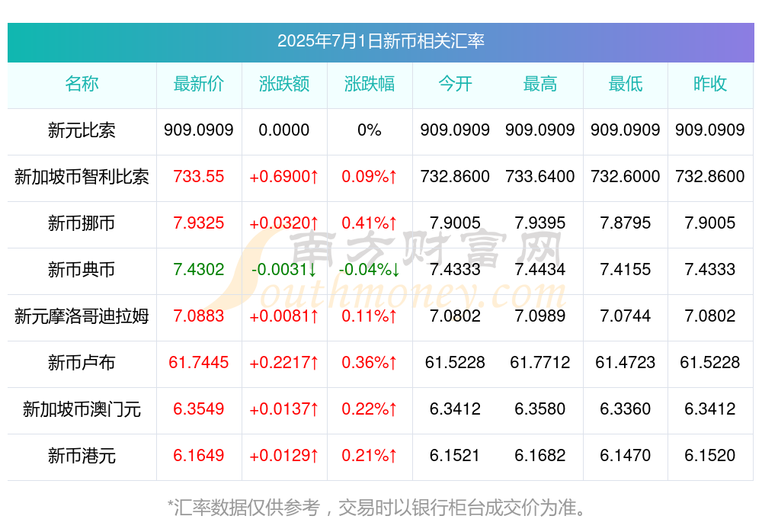This screenshot has height=532, width=762.
Task: Click change amount +0.2217↑
Action: [283, 362]
